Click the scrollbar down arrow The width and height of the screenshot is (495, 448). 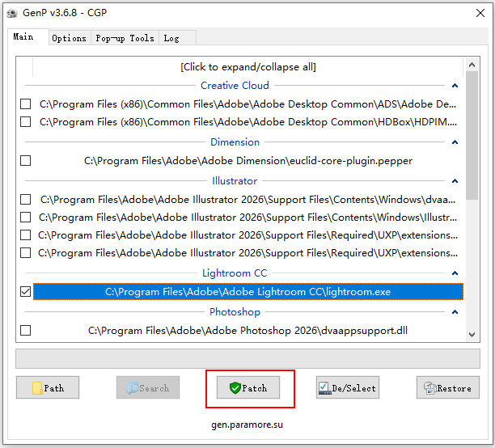pos(472,335)
